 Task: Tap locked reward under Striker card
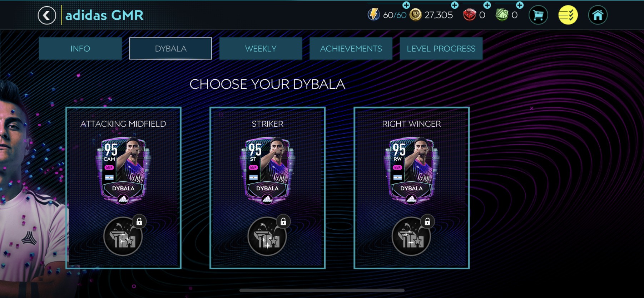click(267, 236)
